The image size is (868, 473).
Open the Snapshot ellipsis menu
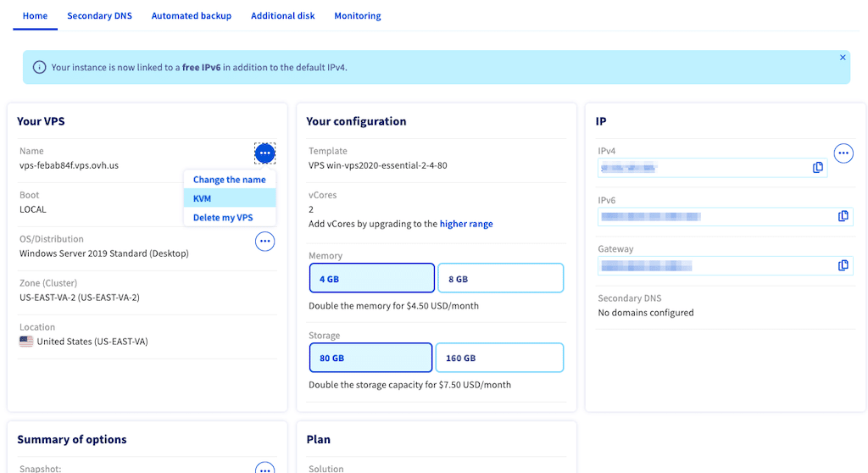click(x=264, y=469)
